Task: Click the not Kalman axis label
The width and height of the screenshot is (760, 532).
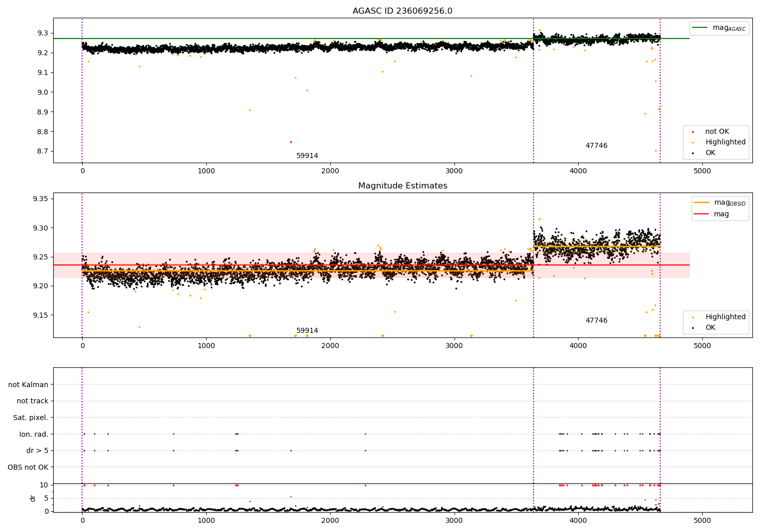Action: tap(28, 385)
